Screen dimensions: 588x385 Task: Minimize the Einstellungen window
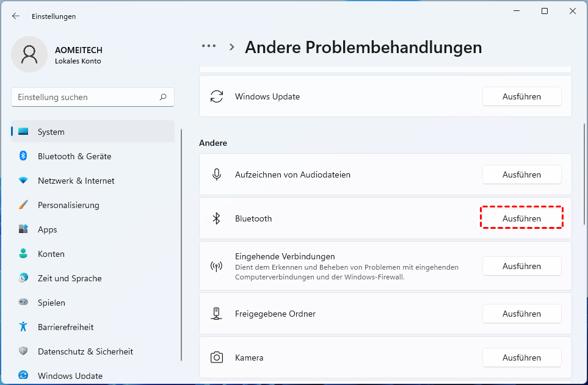pyautogui.click(x=517, y=11)
